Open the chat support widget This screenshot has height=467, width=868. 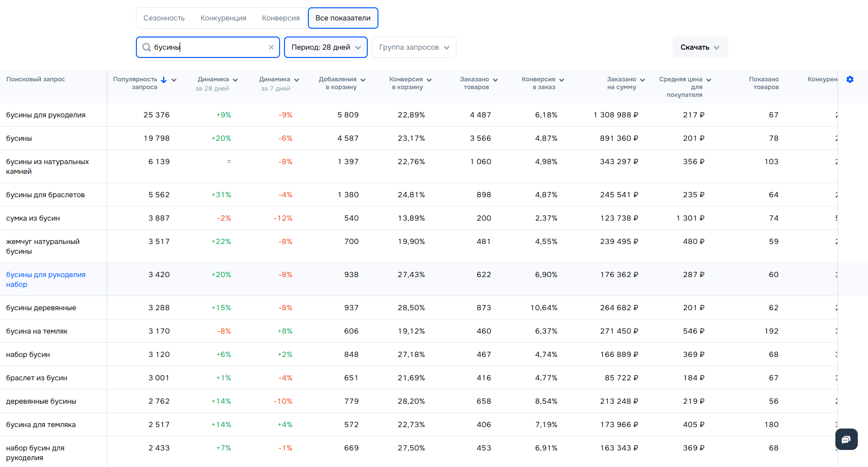click(x=846, y=439)
